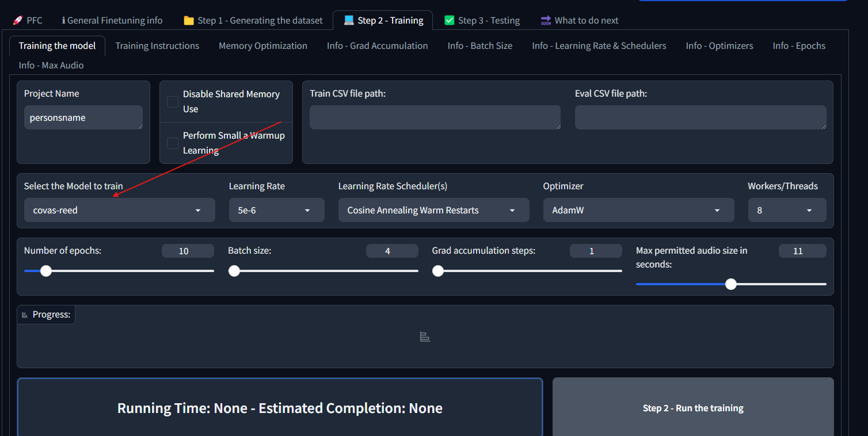The image size is (868, 436).
Task: Toggle Perform Small a Warmup Learning checkbox
Action: pyautogui.click(x=173, y=143)
